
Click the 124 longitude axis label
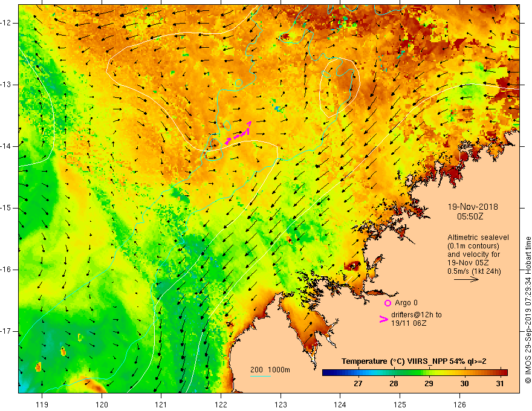[x=340, y=404]
